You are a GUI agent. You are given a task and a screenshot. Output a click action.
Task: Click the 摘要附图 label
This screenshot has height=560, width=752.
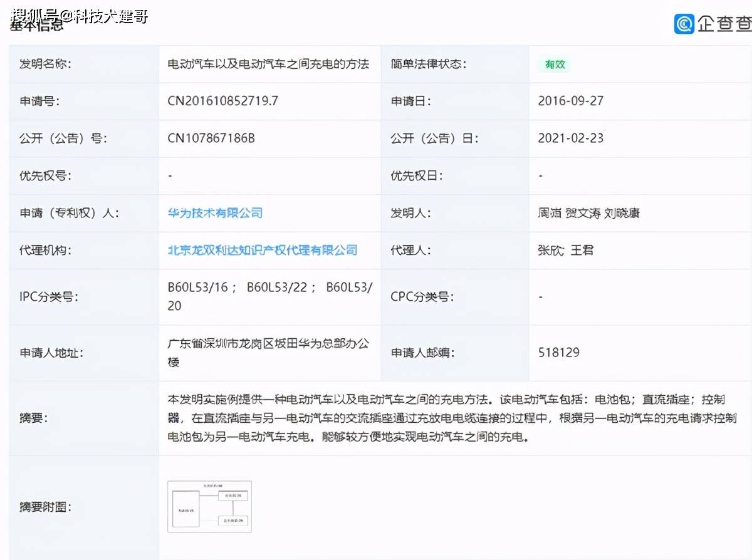tap(45, 507)
